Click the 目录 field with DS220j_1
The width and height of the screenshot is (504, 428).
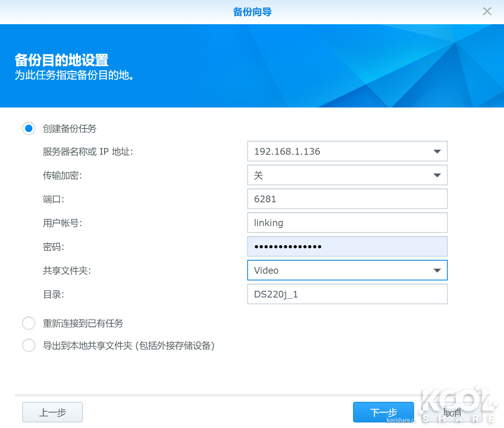(347, 294)
